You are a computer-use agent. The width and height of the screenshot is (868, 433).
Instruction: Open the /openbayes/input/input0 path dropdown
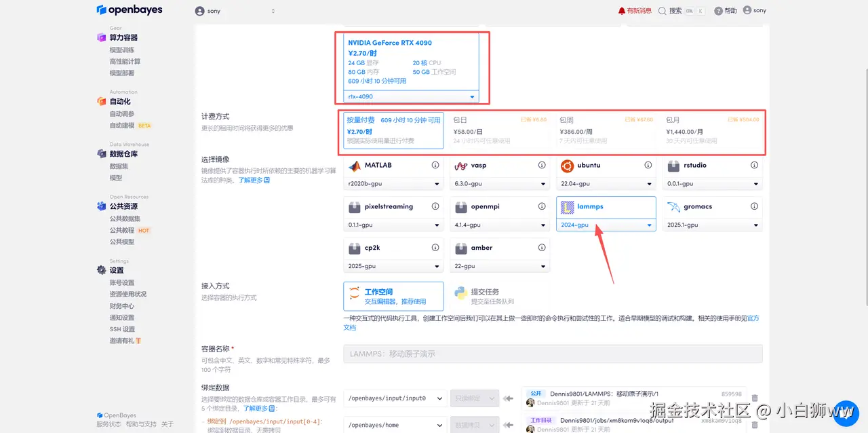tap(394, 398)
